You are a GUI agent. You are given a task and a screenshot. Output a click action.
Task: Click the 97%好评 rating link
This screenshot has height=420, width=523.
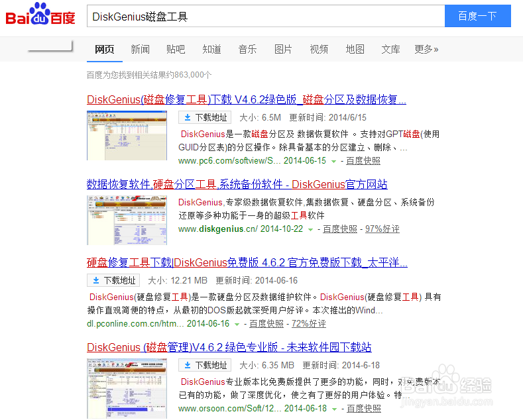tap(382, 229)
